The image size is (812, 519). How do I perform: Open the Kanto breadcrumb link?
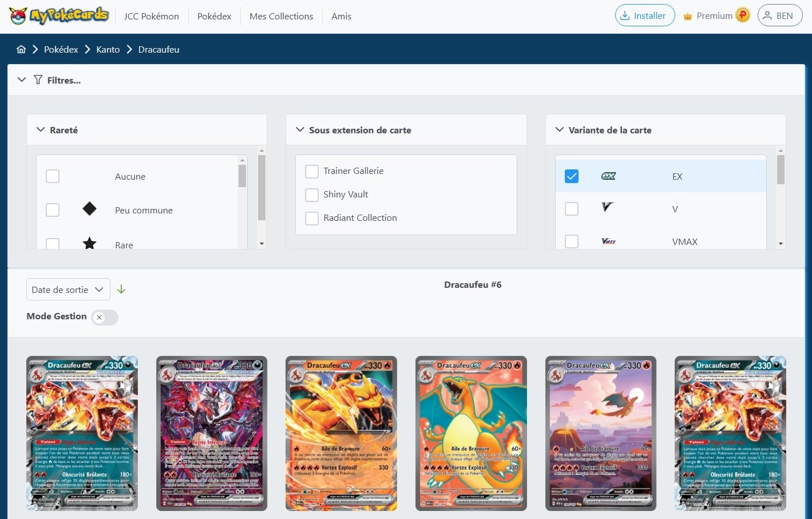108,49
